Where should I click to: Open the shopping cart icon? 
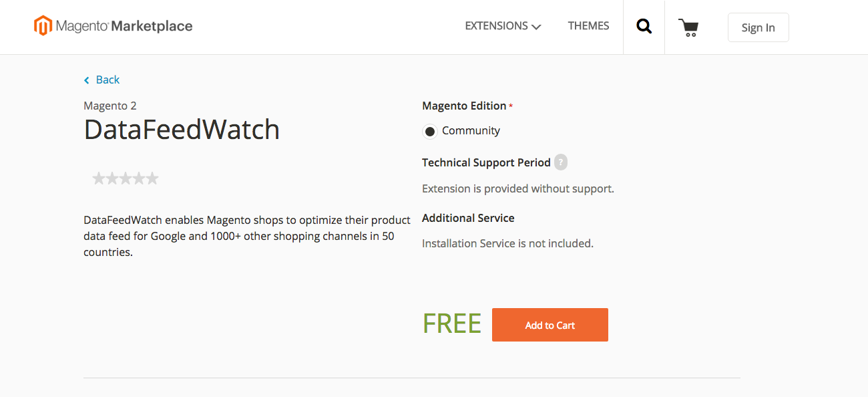coord(688,27)
